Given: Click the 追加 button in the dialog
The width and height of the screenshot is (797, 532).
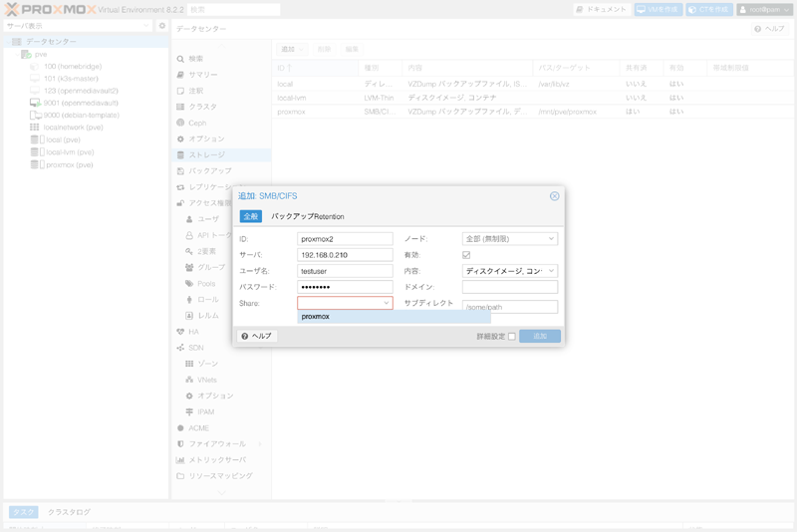Looking at the screenshot, I should coord(540,336).
